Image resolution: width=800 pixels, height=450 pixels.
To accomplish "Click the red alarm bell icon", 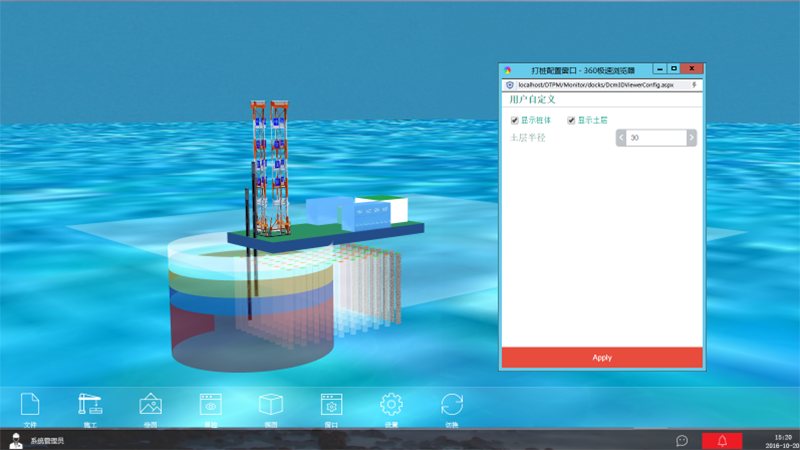I will click(722, 441).
